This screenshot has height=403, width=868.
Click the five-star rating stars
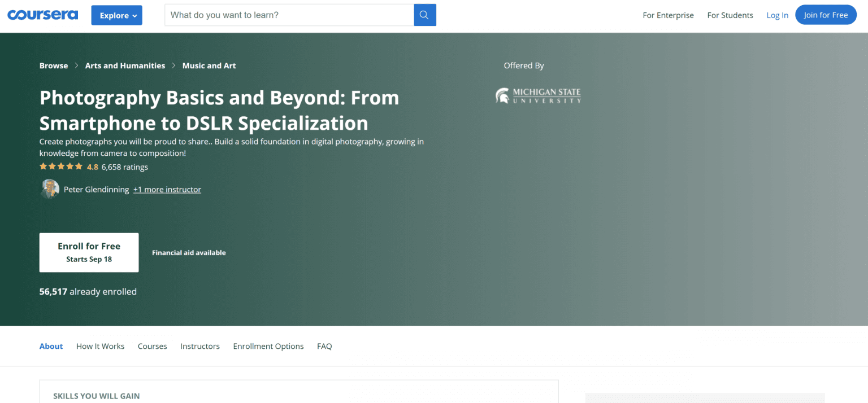[61, 167]
